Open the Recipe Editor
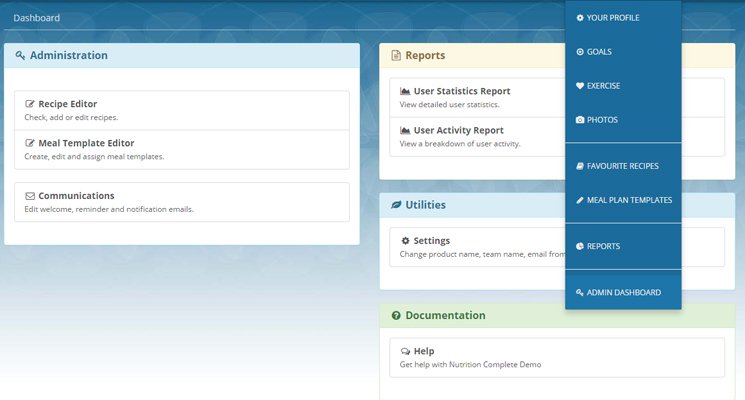745x400 pixels. coord(67,104)
